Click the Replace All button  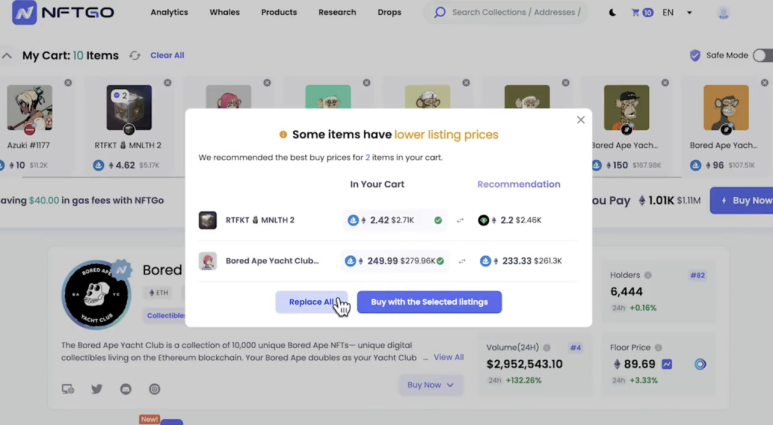[x=311, y=302]
